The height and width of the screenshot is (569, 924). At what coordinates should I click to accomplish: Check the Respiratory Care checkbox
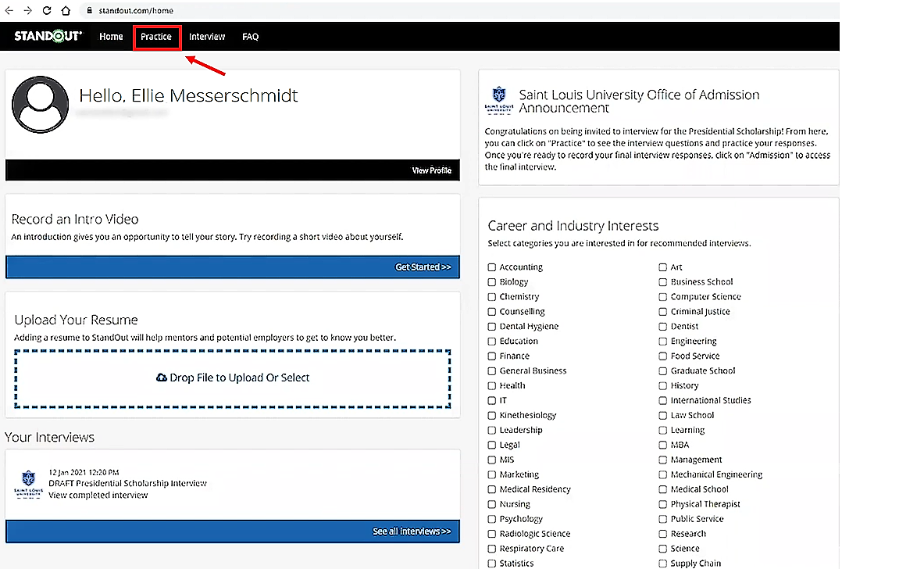tap(492, 549)
